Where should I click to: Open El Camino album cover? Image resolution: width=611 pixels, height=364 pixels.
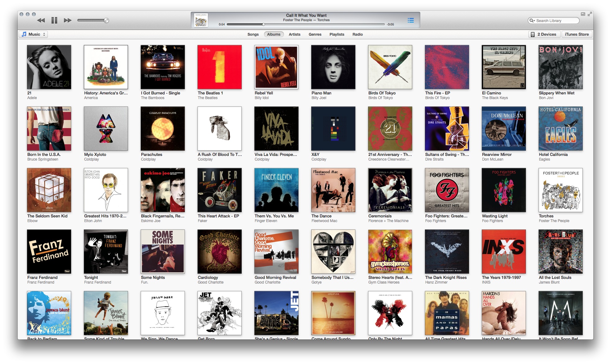tap(504, 67)
